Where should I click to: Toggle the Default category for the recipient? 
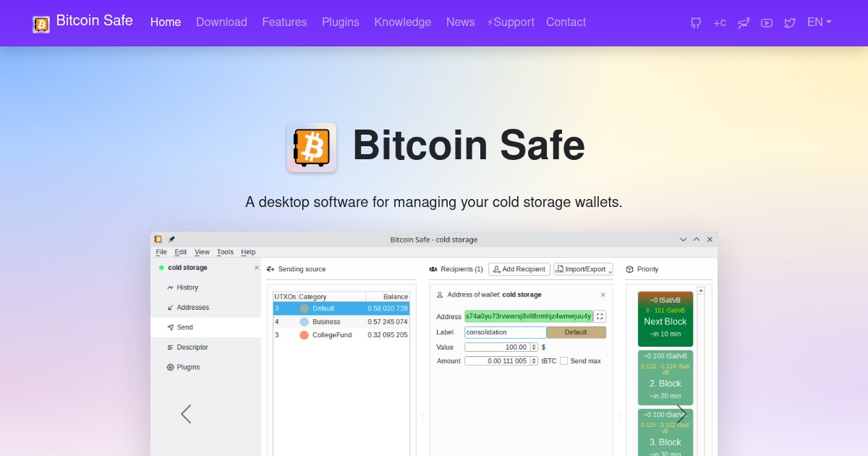(x=576, y=332)
